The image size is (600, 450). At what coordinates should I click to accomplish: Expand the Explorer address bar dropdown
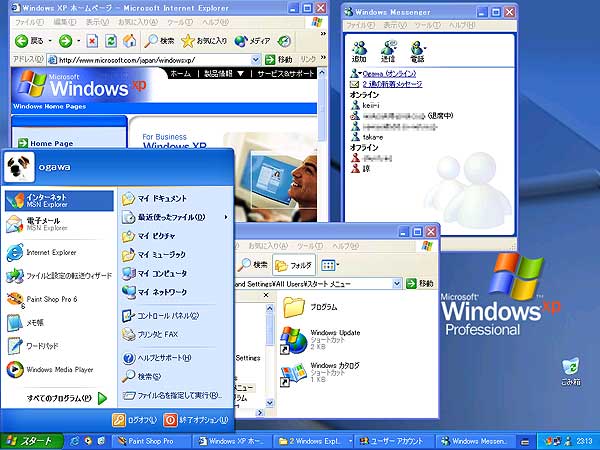point(397,284)
